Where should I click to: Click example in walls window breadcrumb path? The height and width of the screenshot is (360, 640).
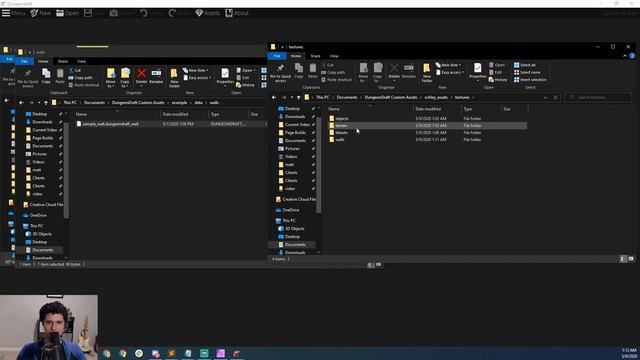(179, 103)
